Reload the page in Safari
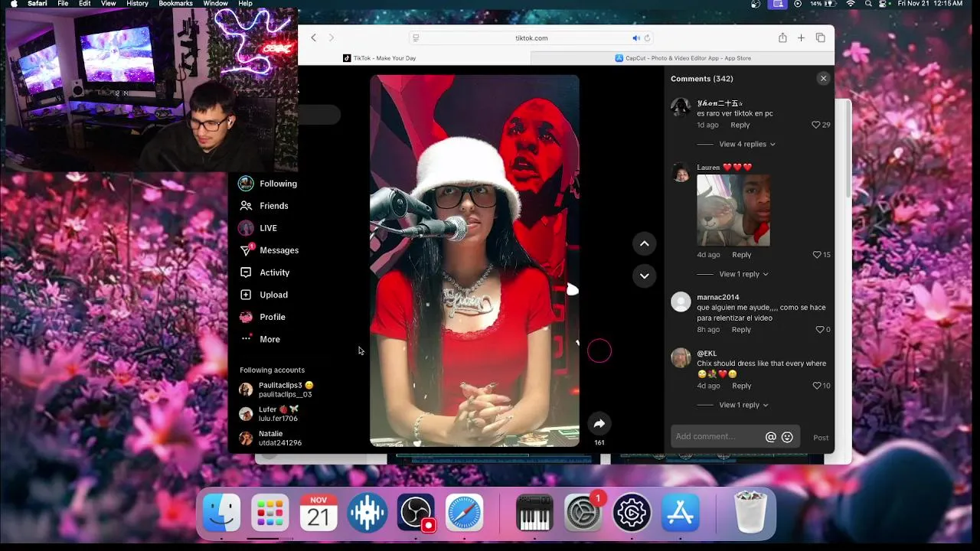 pos(647,37)
